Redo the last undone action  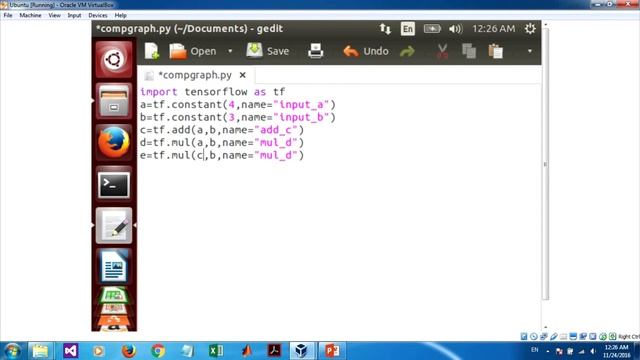click(x=407, y=51)
